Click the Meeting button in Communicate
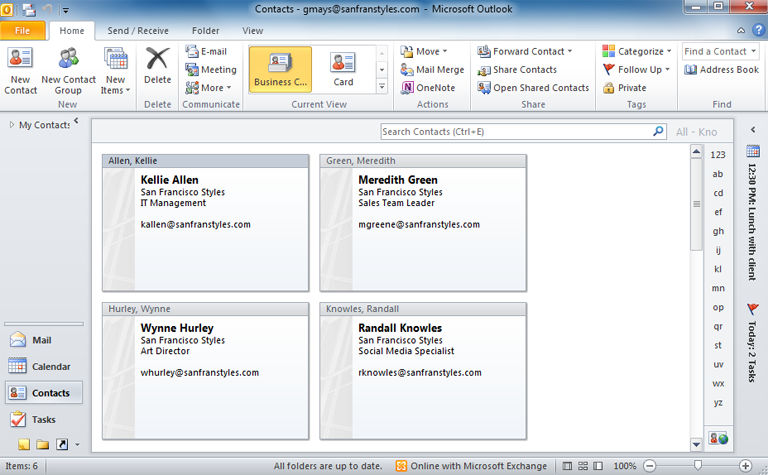This screenshot has height=475, width=768. (x=211, y=70)
